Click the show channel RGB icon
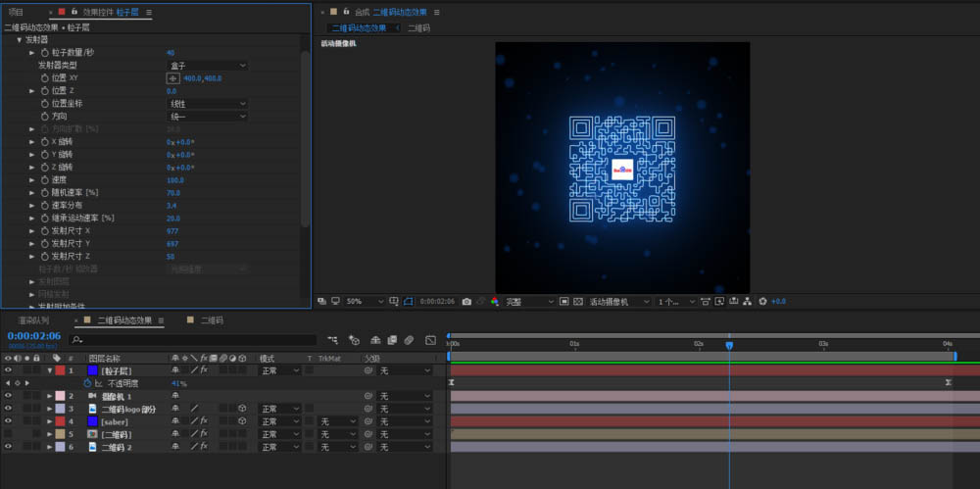The height and width of the screenshot is (489, 980). pyautogui.click(x=494, y=301)
